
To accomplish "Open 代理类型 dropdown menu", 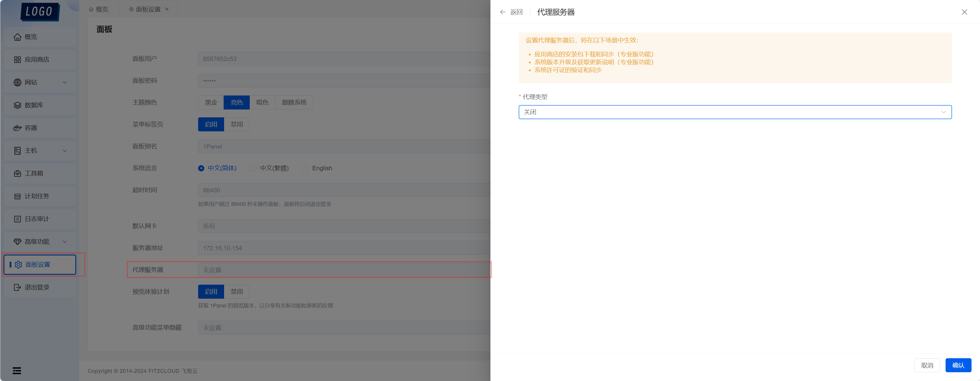I will (735, 112).
